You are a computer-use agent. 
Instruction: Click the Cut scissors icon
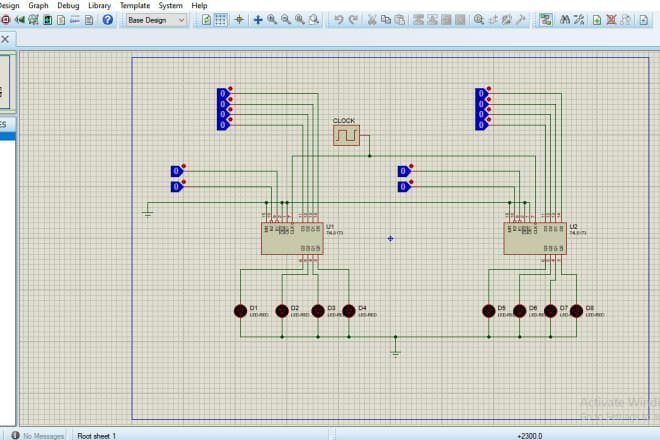click(372, 20)
